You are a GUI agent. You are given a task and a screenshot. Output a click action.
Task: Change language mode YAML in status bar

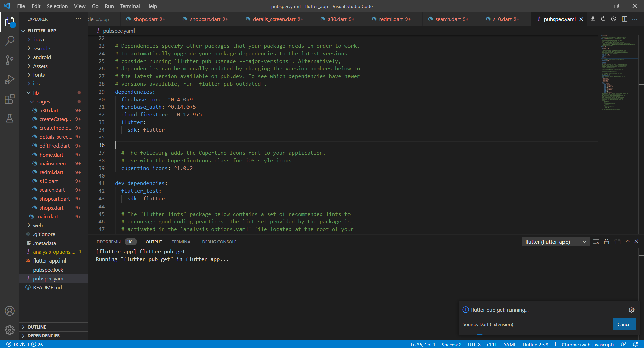coord(510,344)
